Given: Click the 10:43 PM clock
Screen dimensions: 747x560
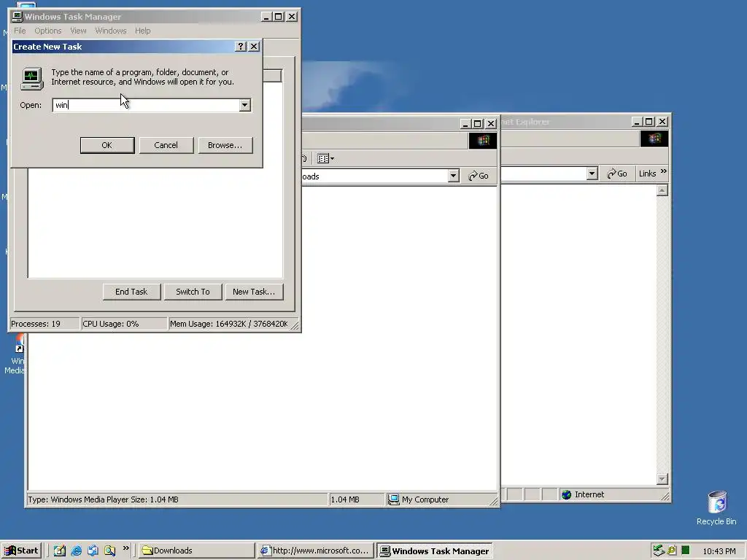Looking at the screenshot, I should 719,551.
